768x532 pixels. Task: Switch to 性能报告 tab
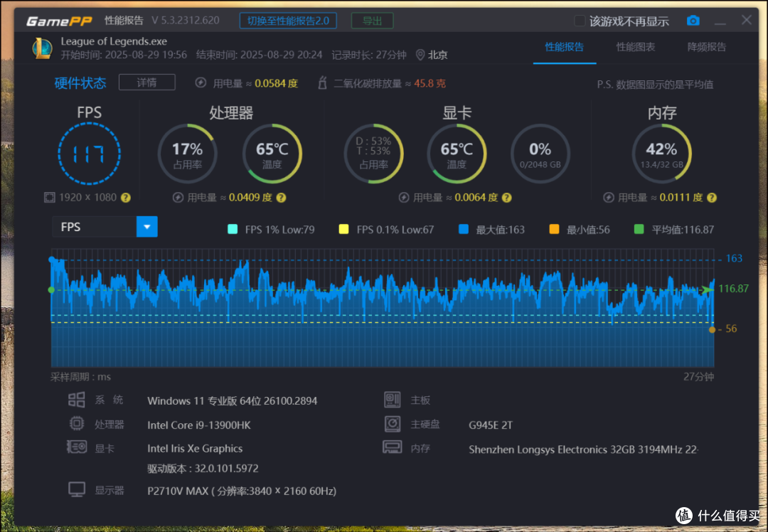point(564,47)
